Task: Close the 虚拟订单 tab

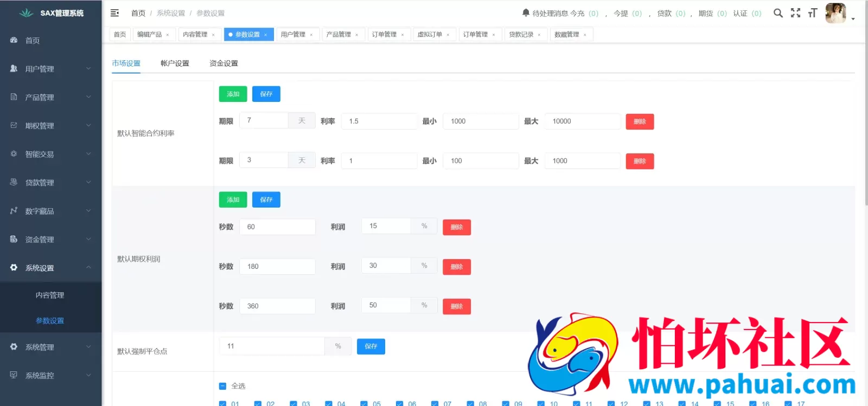Action: [x=448, y=35]
